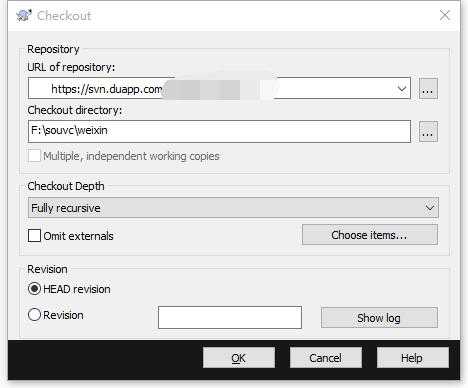Browse for checkout directory with ellipsis button
This screenshot has width=468, height=388.
pos(428,132)
